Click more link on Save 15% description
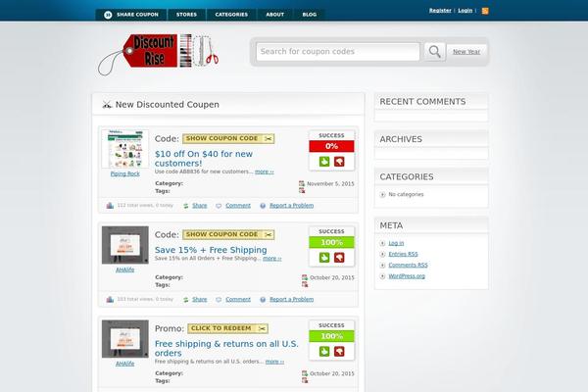This screenshot has height=392, width=588. pyautogui.click(x=272, y=258)
